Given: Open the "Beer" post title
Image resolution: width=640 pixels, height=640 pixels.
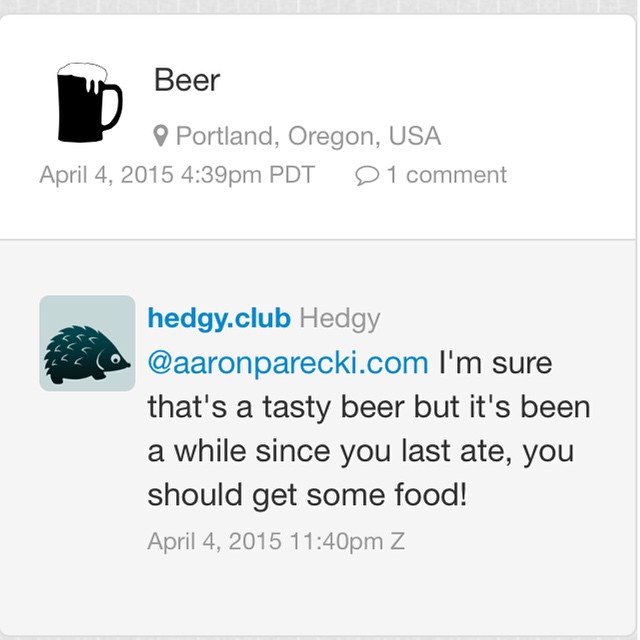Looking at the screenshot, I should tap(187, 80).
